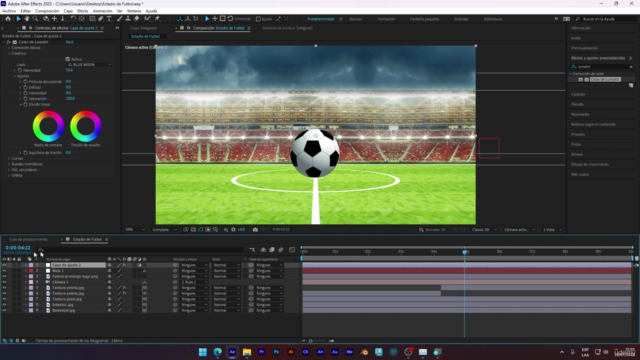Expand the Ruedas cromáticas section

pos(9,164)
